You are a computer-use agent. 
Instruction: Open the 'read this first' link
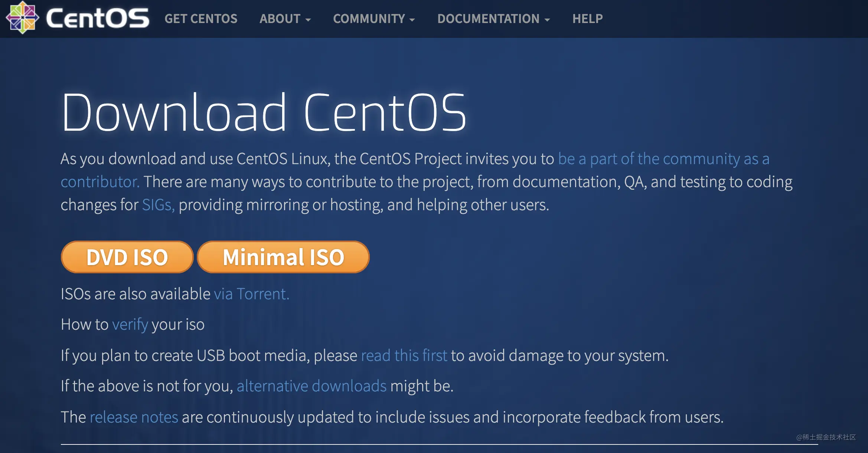[404, 355]
